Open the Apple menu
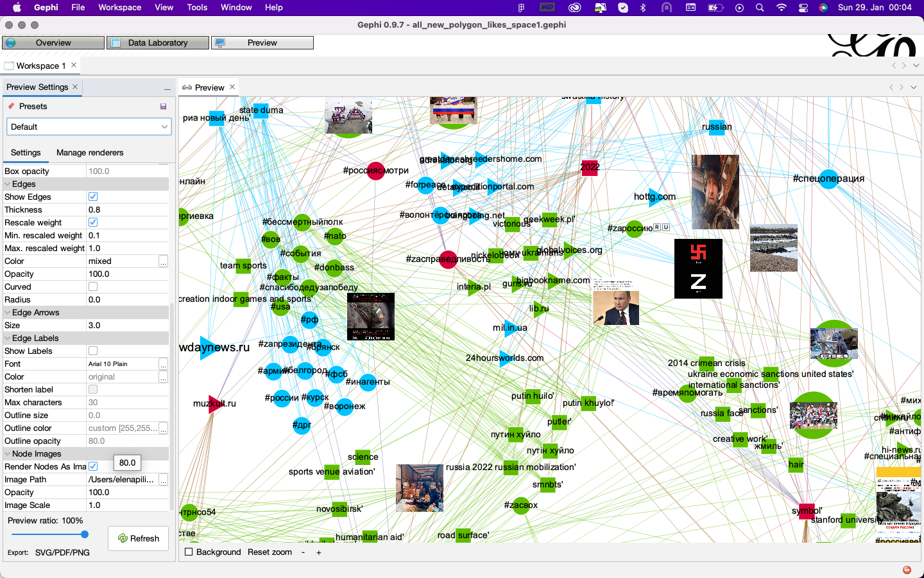 (x=17, y=7)
